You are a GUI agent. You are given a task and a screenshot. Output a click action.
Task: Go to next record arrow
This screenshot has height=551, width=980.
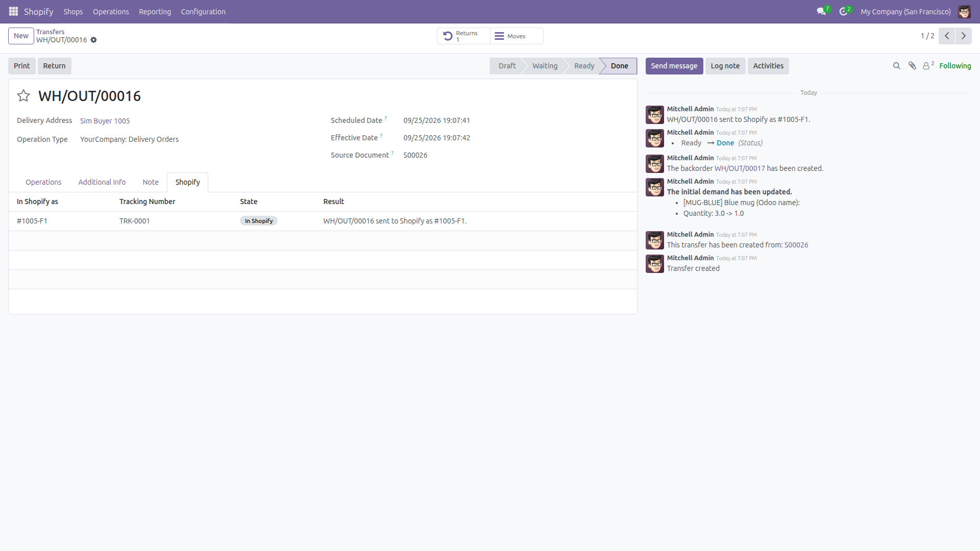pos(964,36)
